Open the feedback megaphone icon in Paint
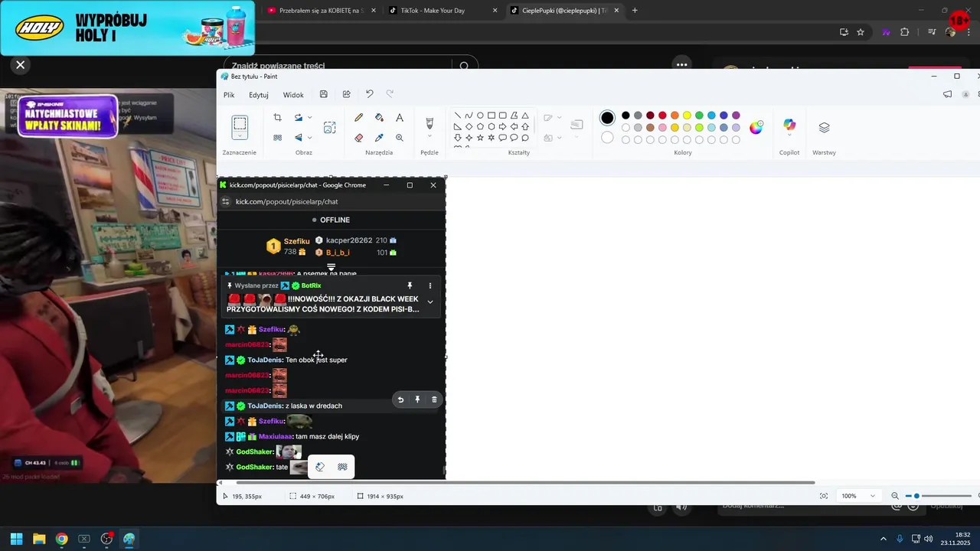This screenshot has height=551, width=980. click(947, 94)
